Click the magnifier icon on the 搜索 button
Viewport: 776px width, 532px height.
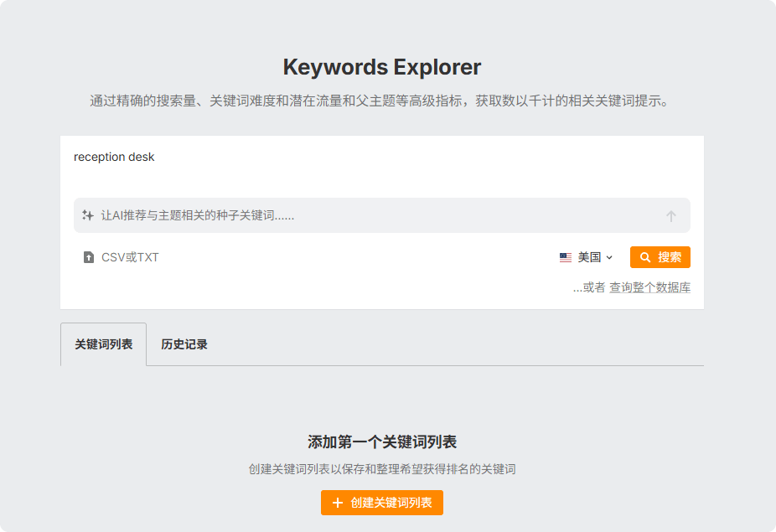[644, 257]
